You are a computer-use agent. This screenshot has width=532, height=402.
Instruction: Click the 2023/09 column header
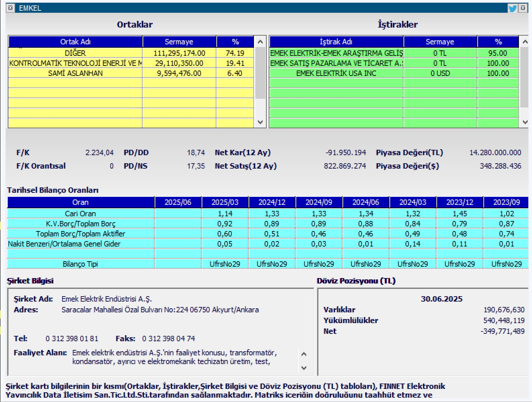pos(506,202)
